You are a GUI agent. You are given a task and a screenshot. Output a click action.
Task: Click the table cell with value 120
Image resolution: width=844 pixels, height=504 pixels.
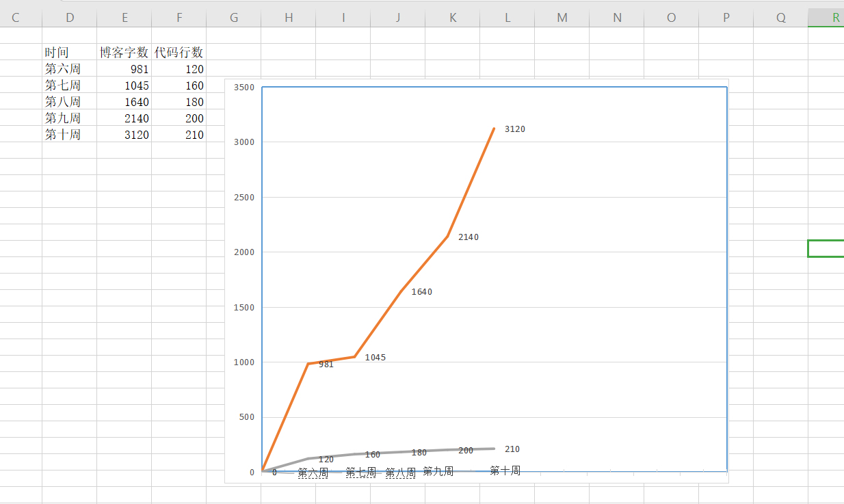point(179,68)
